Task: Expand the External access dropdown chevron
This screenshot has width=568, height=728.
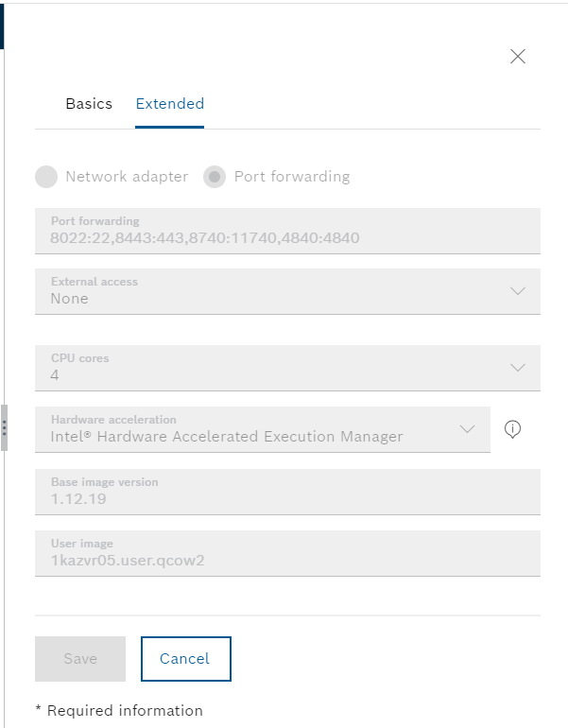Action: coord(517,291)
